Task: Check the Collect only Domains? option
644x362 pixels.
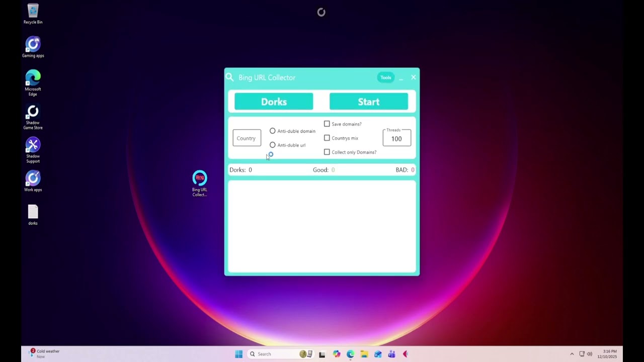Action: [327, 152]
